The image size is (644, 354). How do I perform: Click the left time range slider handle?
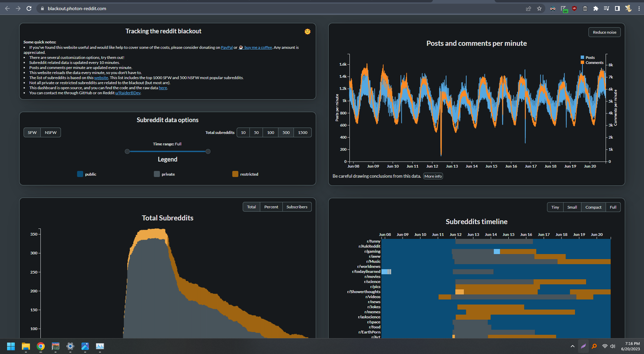(x=127, y=151)
